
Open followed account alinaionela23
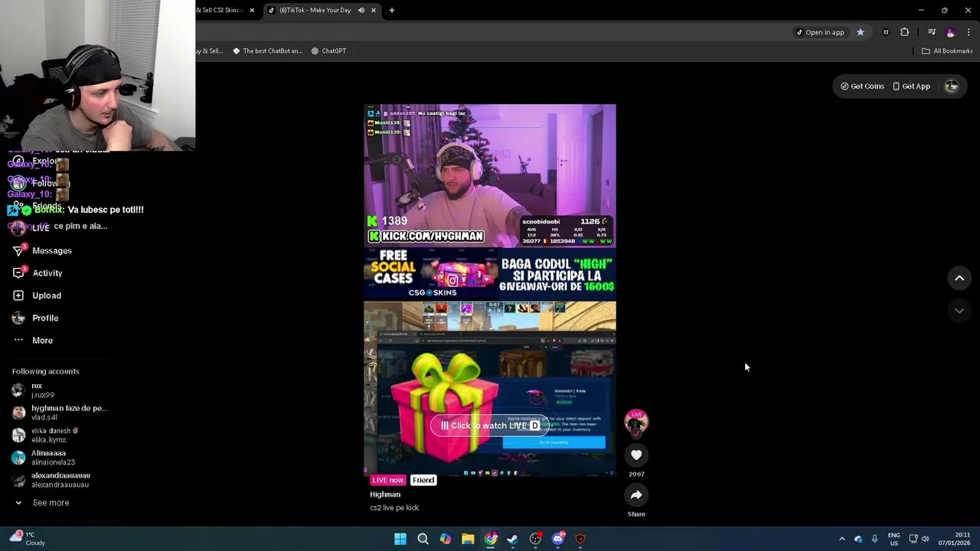pos(44,458)
